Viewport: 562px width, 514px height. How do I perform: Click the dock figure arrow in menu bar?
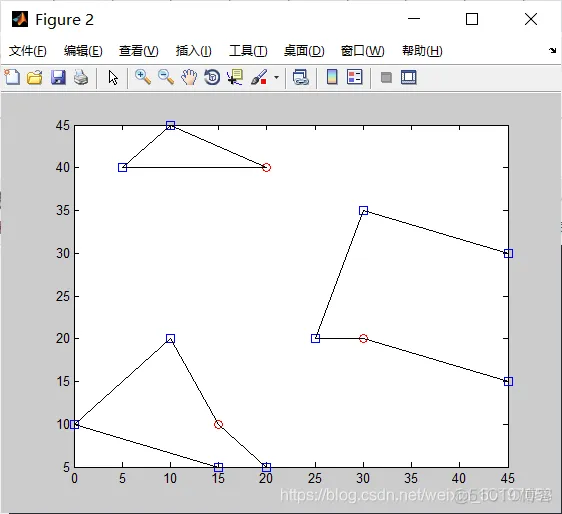pos(552,51)
